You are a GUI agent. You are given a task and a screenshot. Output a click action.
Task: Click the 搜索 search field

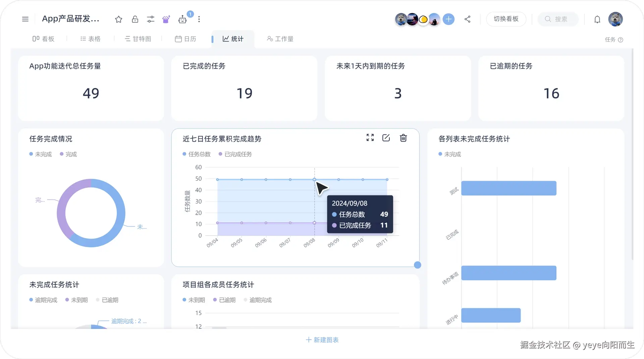(x=558, y=19)
